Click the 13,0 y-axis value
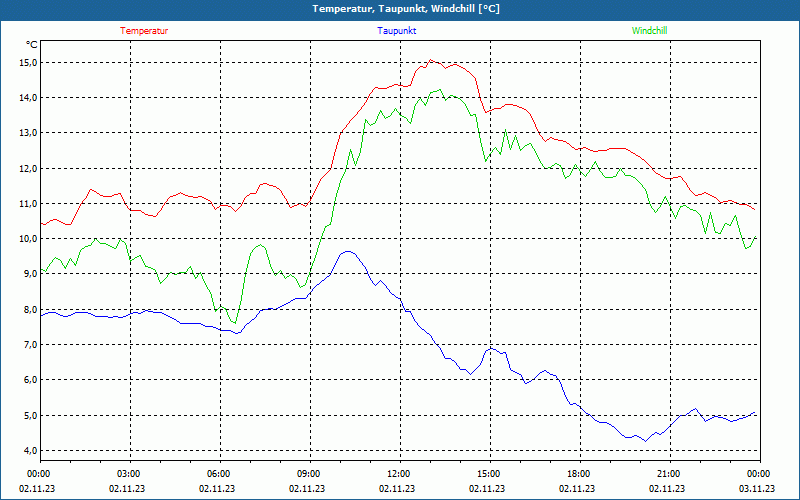 coord(28,133)
